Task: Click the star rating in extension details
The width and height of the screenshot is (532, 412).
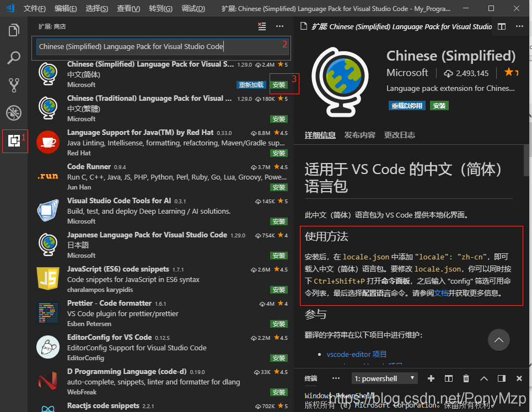Action: 511,72
